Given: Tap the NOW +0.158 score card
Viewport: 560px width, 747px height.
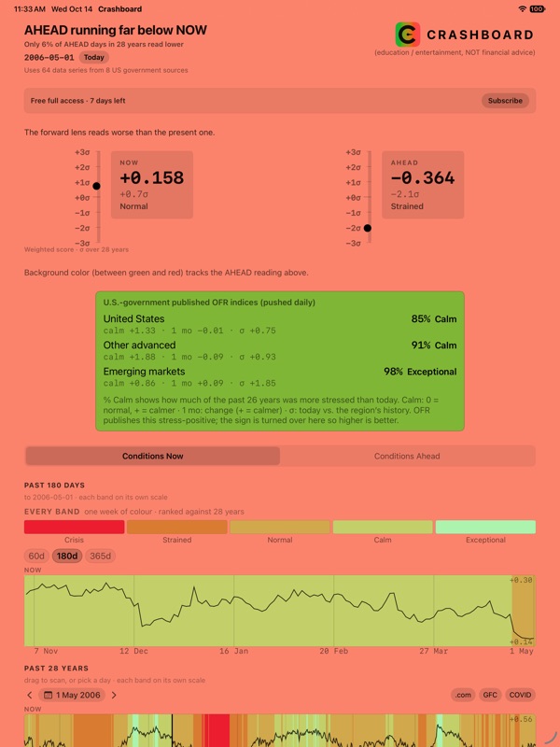Looking at the screenshot, I should [152, 185].
